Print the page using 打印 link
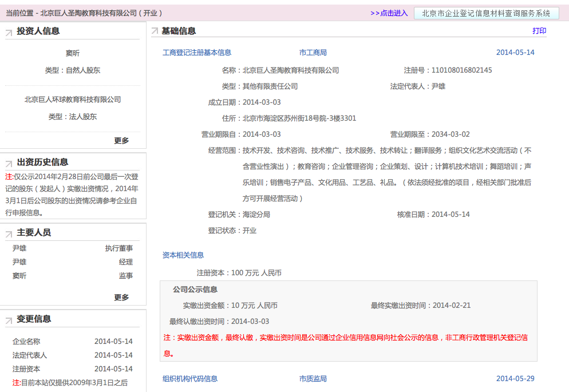The image size is (569, 392). [539, 31]
